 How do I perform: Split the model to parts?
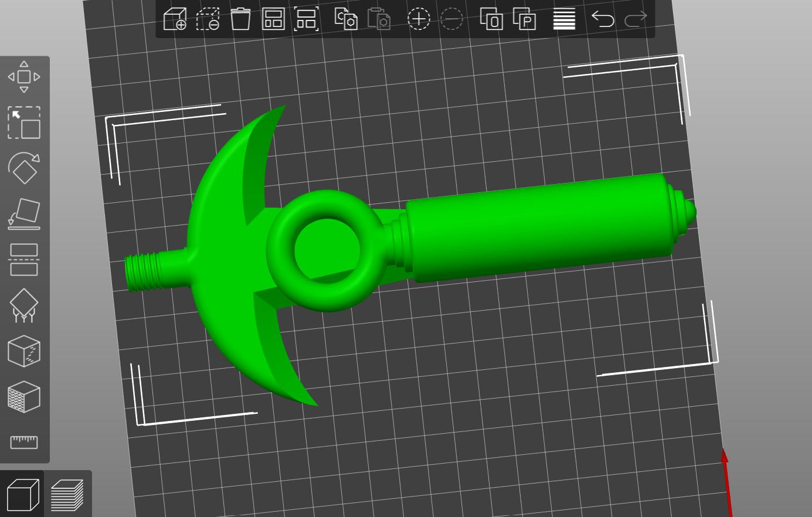524,19
